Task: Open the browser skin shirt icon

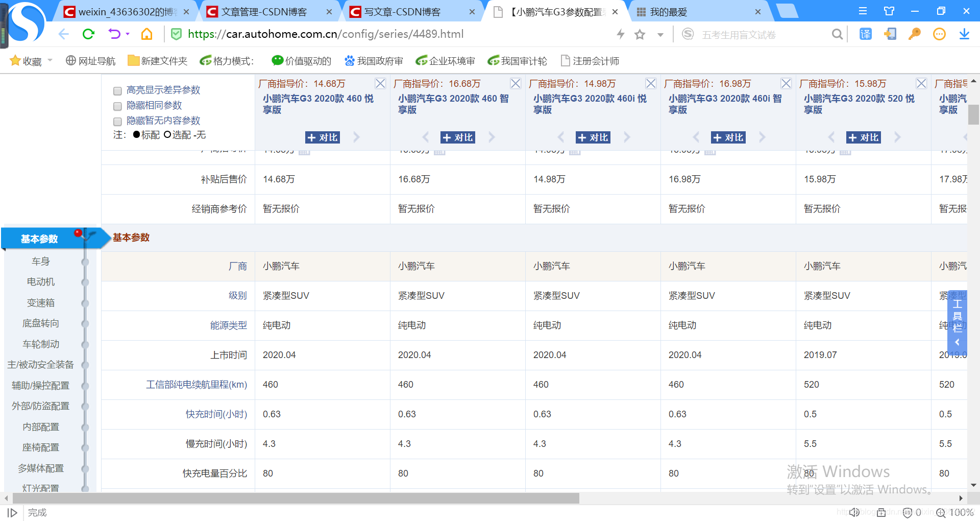Action: (x=889, y=11)
